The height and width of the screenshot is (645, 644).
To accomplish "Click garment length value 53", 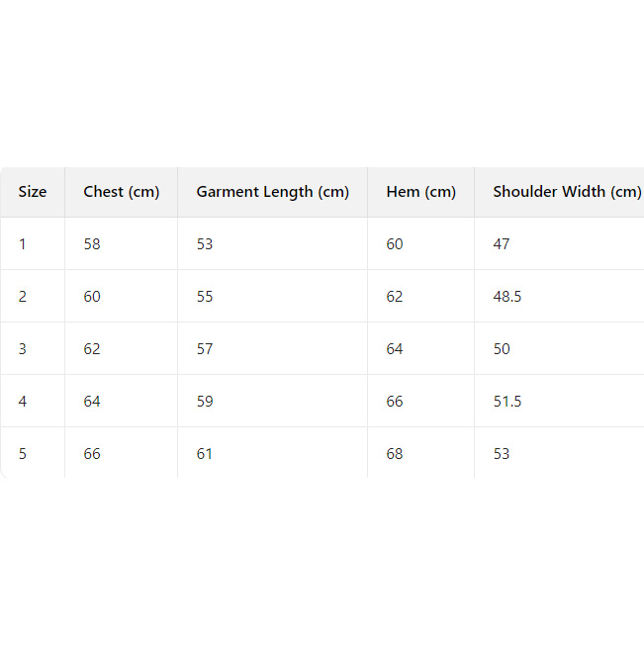I will tap(205, 244).
